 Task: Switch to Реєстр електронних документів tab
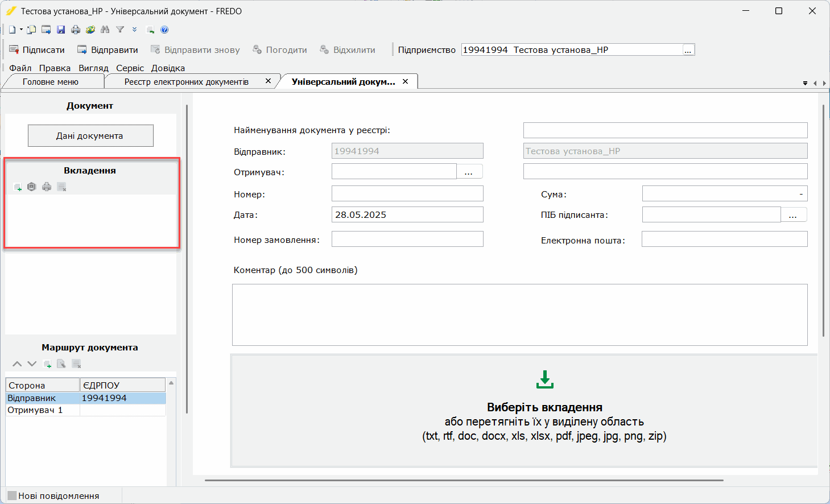pyautogui.click(x=187, y=82)
